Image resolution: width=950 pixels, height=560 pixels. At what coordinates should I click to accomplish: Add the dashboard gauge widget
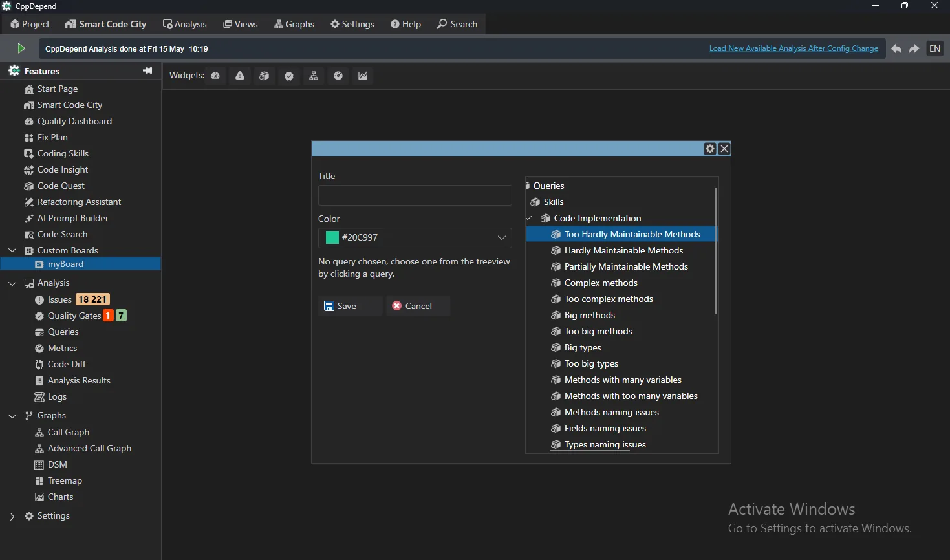coord(215,76)
